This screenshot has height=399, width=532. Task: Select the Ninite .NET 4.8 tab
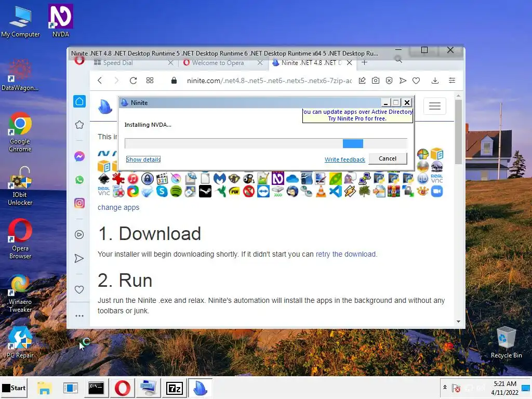click(312, 63)
